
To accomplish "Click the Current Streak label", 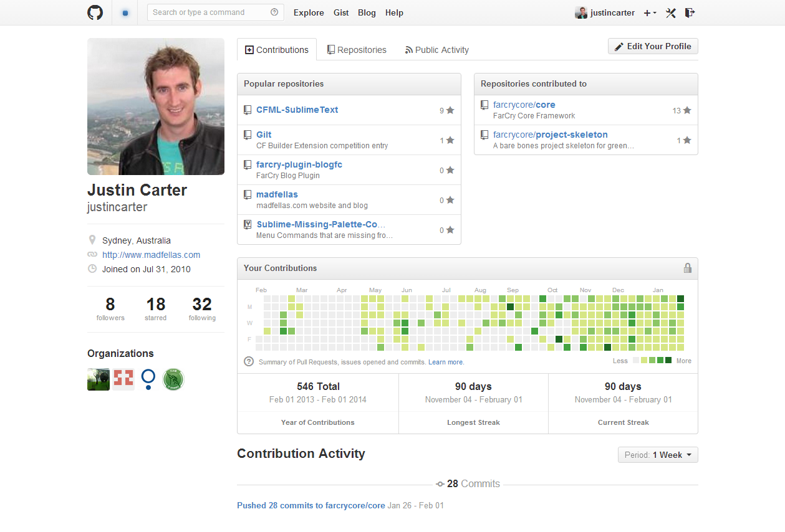I will tap(624, 422).
